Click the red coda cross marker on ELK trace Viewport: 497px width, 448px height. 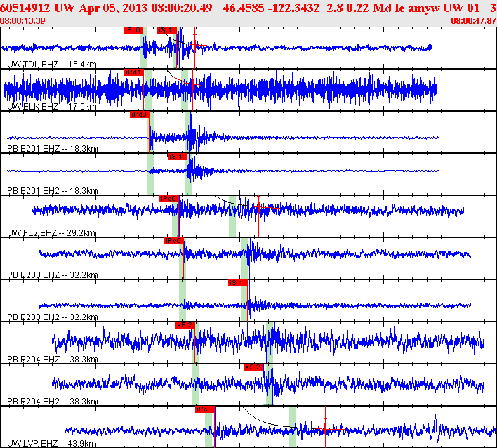192,84
